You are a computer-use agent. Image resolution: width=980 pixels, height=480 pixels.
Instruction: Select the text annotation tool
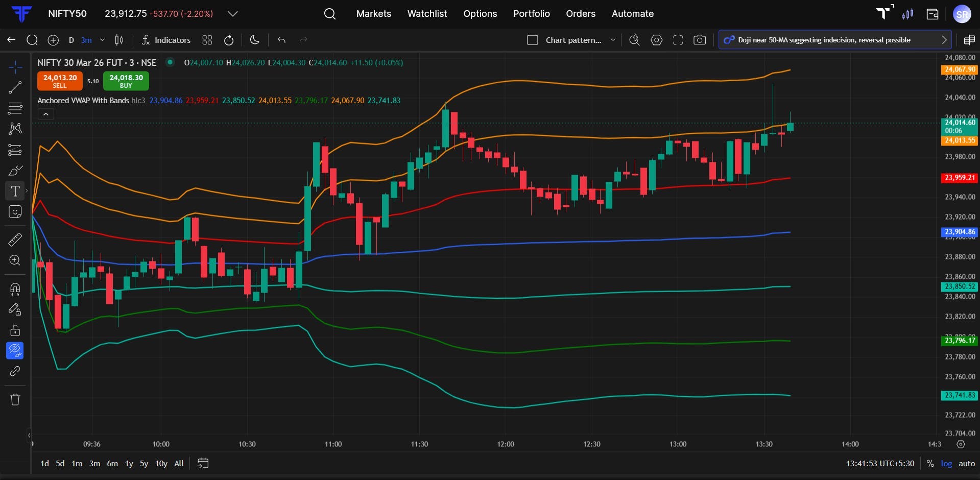click(15, 191)
